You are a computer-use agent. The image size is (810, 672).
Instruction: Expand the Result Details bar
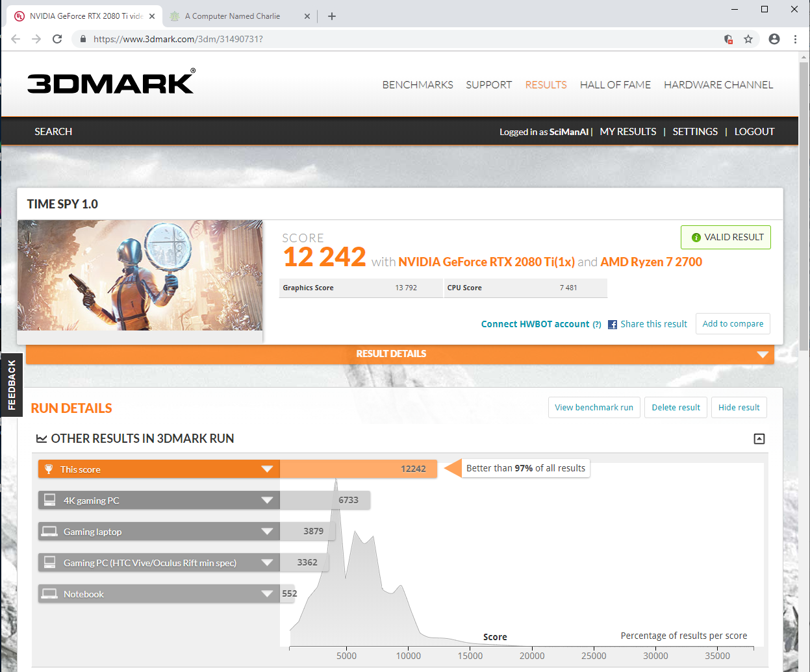point(763,355)
